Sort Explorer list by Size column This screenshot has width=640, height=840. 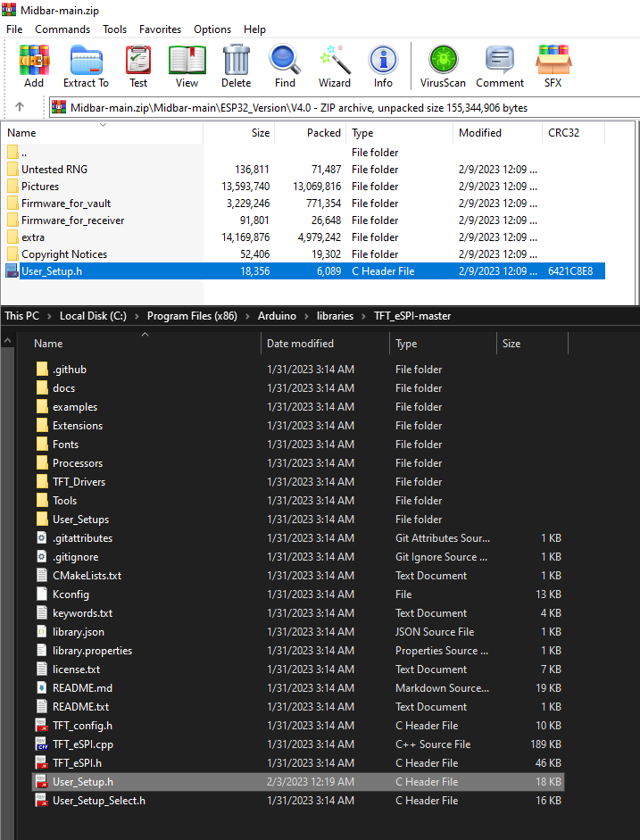click(532, 344)
